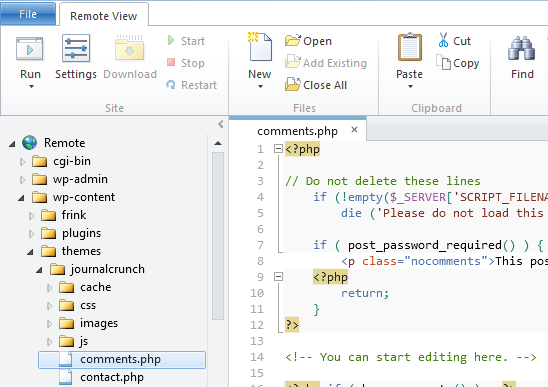Click the tree scrollbar up arrow
Image resolution: width=548 pixels, height=387 pixels.
click(x=218, y=143)
